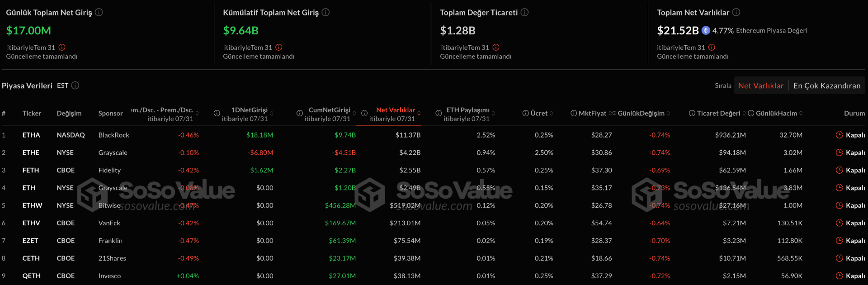Click red date info icon under $9.64B
Screen dimensions: 868x285
pyautogui.click(x=279, y=47)
